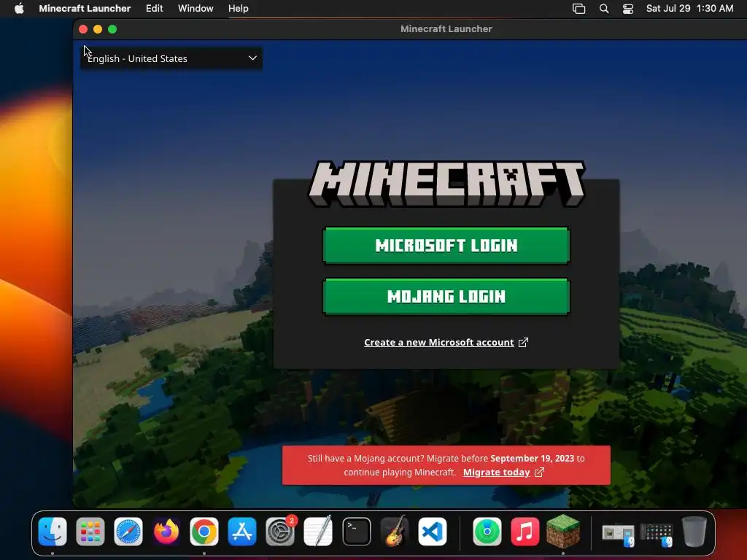Screen dimensions: 747x560
Task: Open the Window menu
Action: pos(196,8)
